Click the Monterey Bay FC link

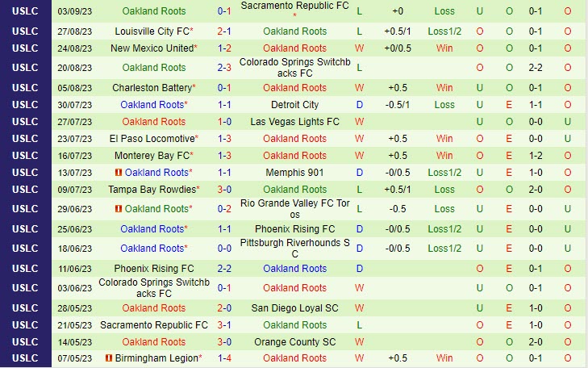151,156
